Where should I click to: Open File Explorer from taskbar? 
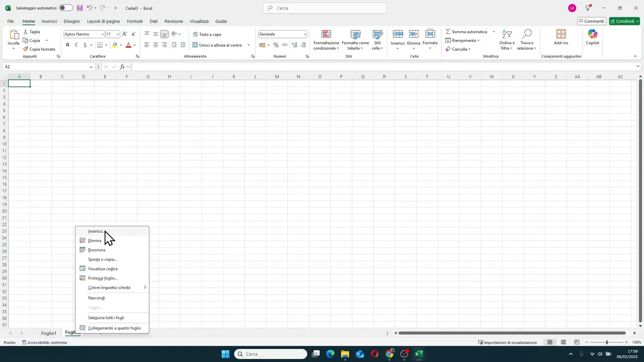[345, 354]
